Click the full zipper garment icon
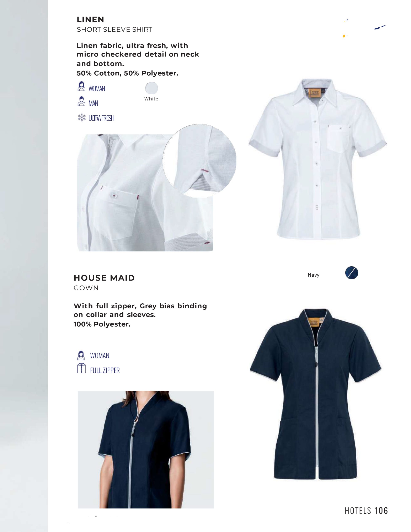Image resolution: width=411 pixels, height=532 pixels. pos(81,368)
